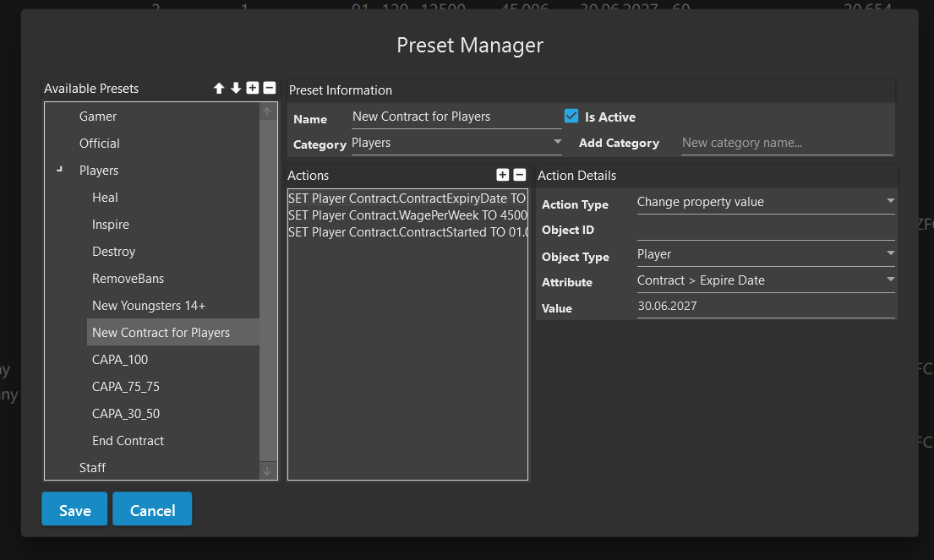Click presets list scroll-down arrow
Screen dimensions: 934x560
click(267, 470)
